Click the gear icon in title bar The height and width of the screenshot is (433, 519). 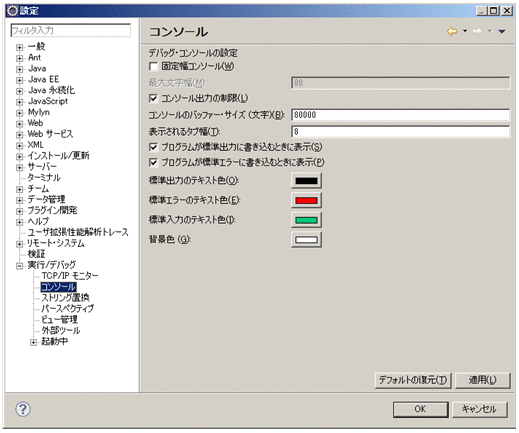click(12, 11)
